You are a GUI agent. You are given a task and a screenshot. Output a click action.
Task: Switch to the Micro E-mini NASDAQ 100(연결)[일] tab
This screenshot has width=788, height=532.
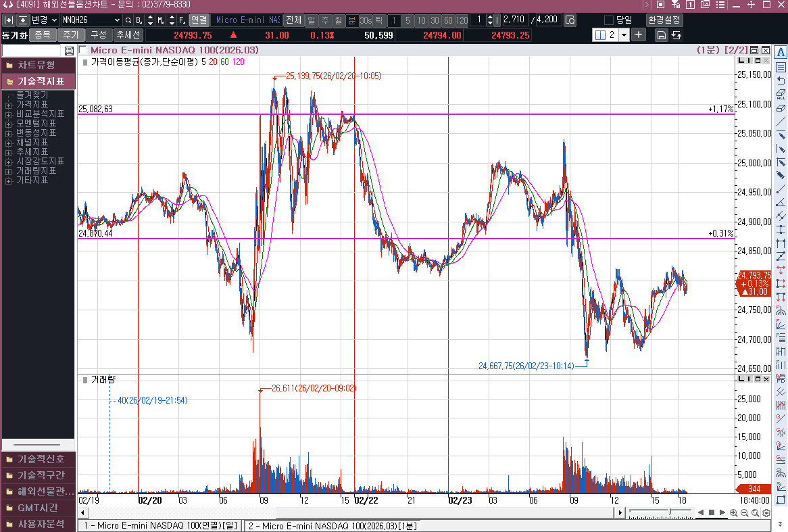click(x=159, y=525)
